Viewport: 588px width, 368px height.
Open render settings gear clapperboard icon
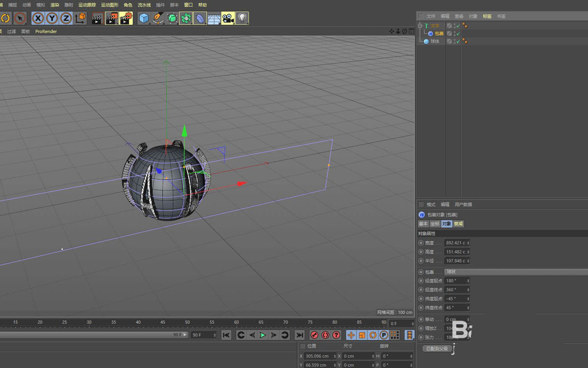click(126, 19)
